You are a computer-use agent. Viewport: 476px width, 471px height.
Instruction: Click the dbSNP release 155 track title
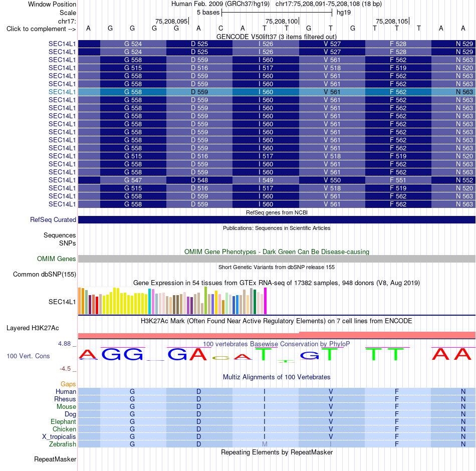pos(277,267)
